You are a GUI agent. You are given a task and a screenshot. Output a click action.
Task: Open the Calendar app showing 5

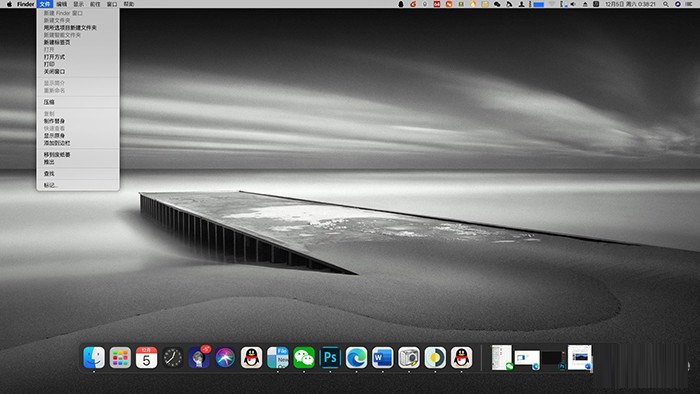click(x=146, y=357)
